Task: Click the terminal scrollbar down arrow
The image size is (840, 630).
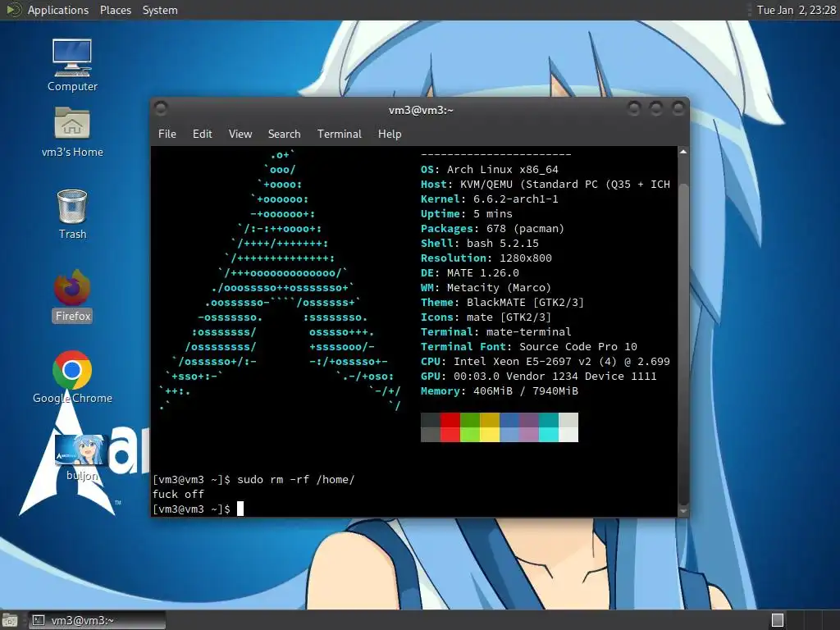Action: click(x=683, y=511)
